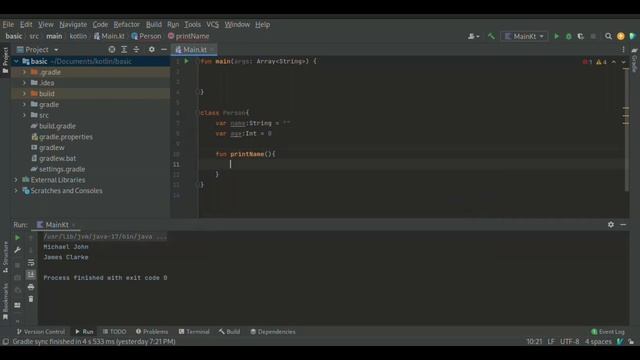Open the user account icon dropdown
The image size is (640, 360).
click(x=473, y=36)
